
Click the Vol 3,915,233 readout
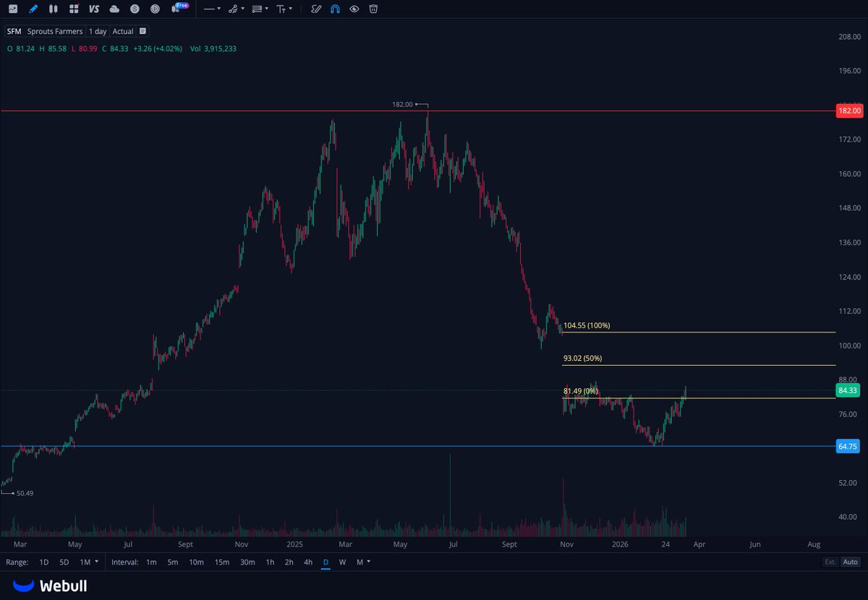pos(213,48)
